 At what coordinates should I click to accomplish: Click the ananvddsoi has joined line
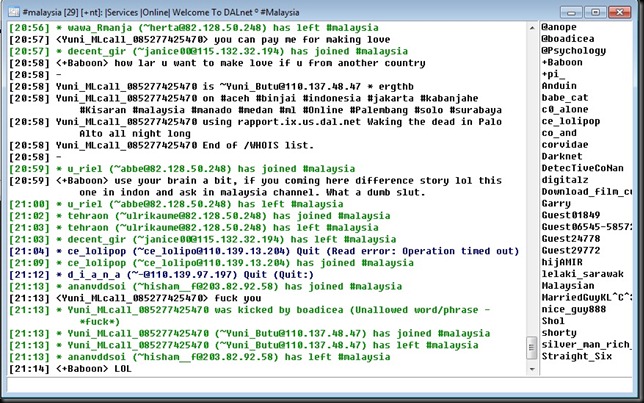[205, 286]
